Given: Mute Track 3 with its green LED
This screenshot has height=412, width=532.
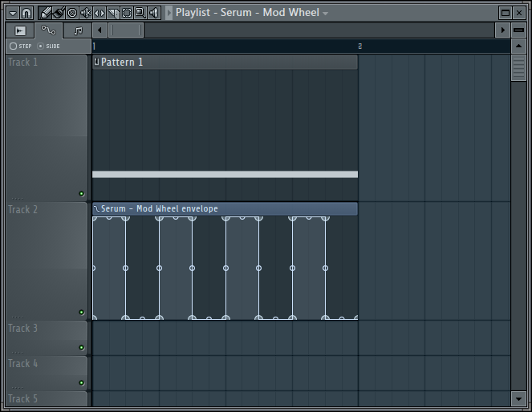Looking at the screenshot, I should 81,348.
